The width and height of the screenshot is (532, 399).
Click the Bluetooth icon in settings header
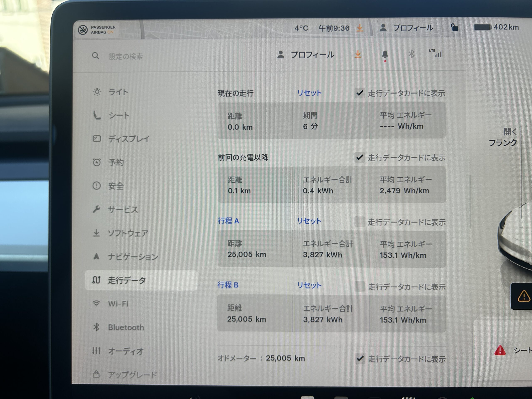pyautogui.click(x=411, y=54)
